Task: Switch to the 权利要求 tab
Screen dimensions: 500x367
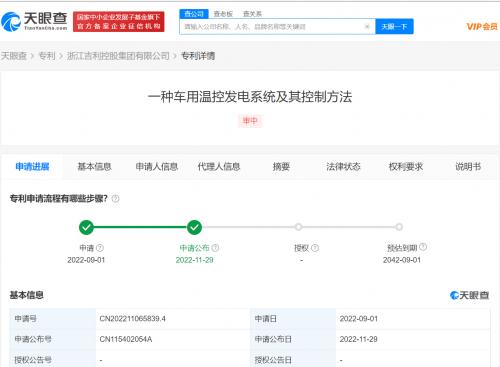Action: point(406,166)
